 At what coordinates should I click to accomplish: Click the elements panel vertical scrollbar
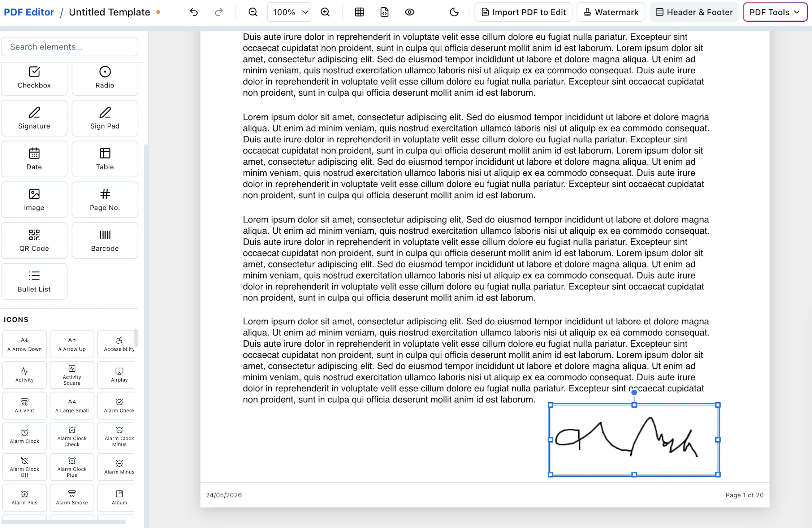[146, 336]
